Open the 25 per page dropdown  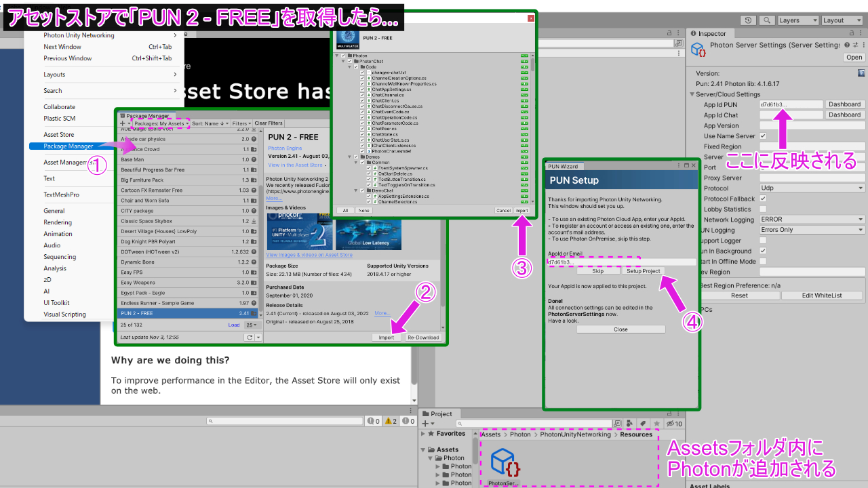click(x=252, y=325)
